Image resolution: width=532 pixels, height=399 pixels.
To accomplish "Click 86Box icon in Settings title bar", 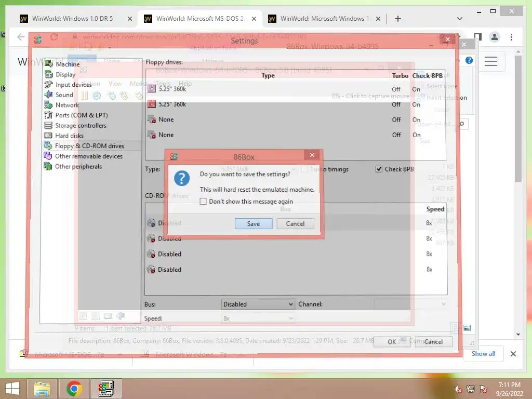I will [x=37, y=39].
